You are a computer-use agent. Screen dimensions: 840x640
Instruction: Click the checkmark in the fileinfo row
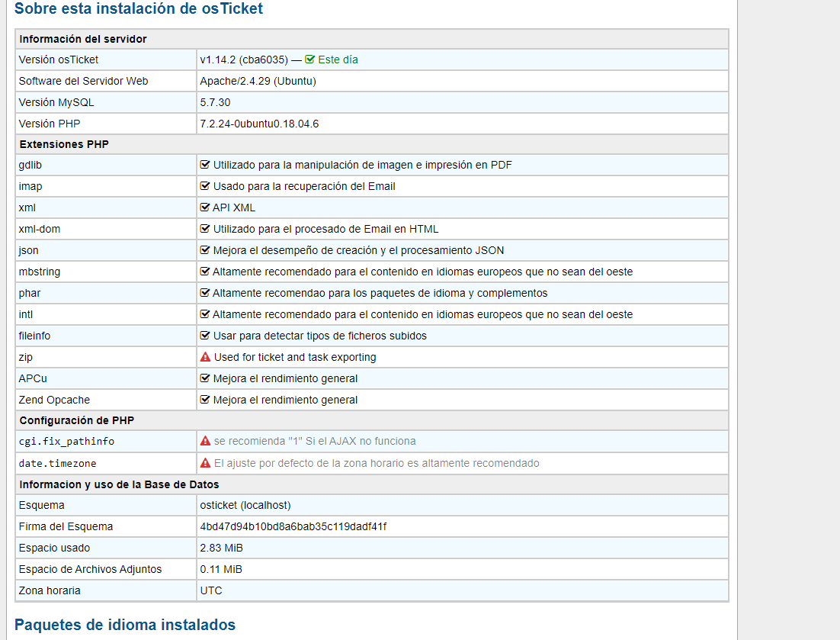click(x=205, y=336)
